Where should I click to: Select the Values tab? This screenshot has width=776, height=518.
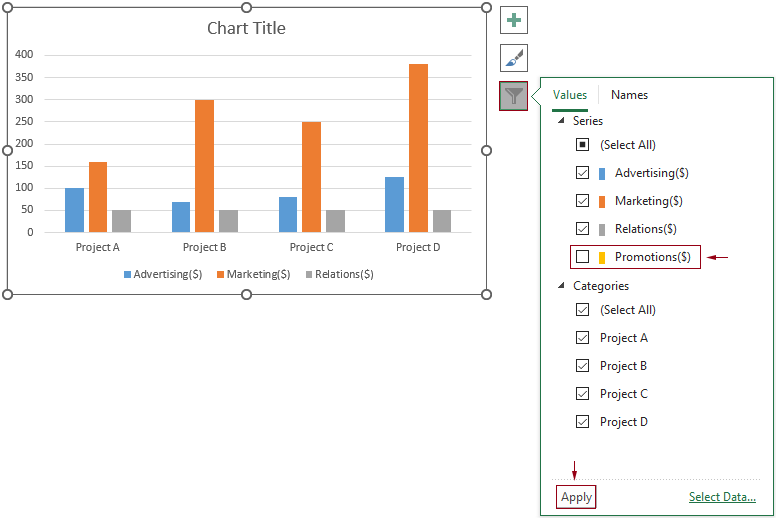[x=570, y=95]
